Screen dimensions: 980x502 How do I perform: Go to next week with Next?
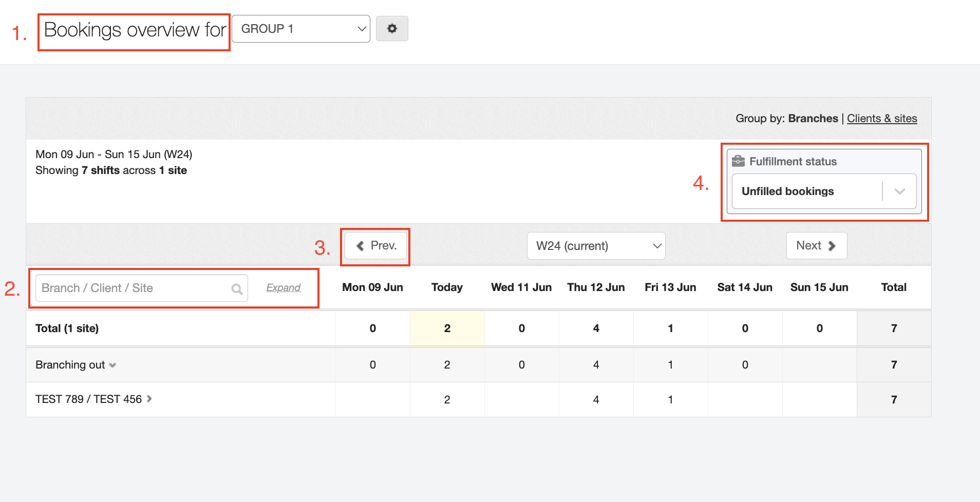816,246
